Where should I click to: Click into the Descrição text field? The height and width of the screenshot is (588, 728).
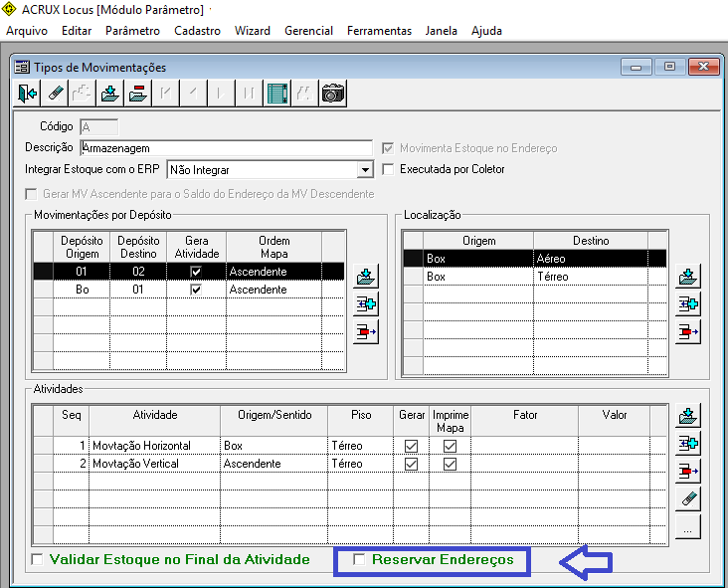point(226,147)
